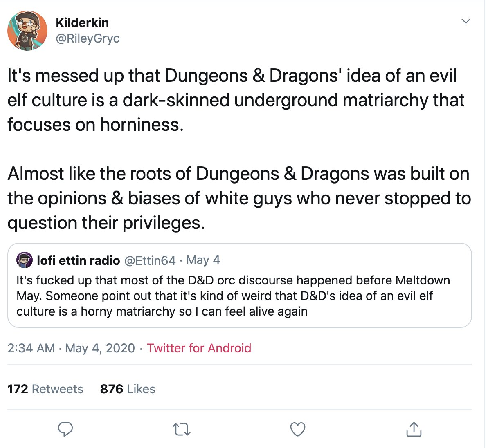Visit the @RileyGryc handle
This screenshot has height=448, width=486.
click(x=88, y=38)
